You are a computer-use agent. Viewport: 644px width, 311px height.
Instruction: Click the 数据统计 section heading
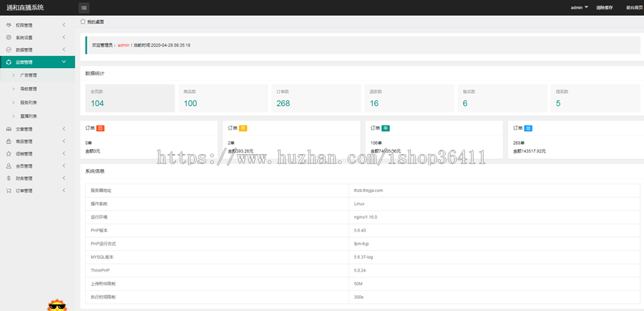coord(95,74)
